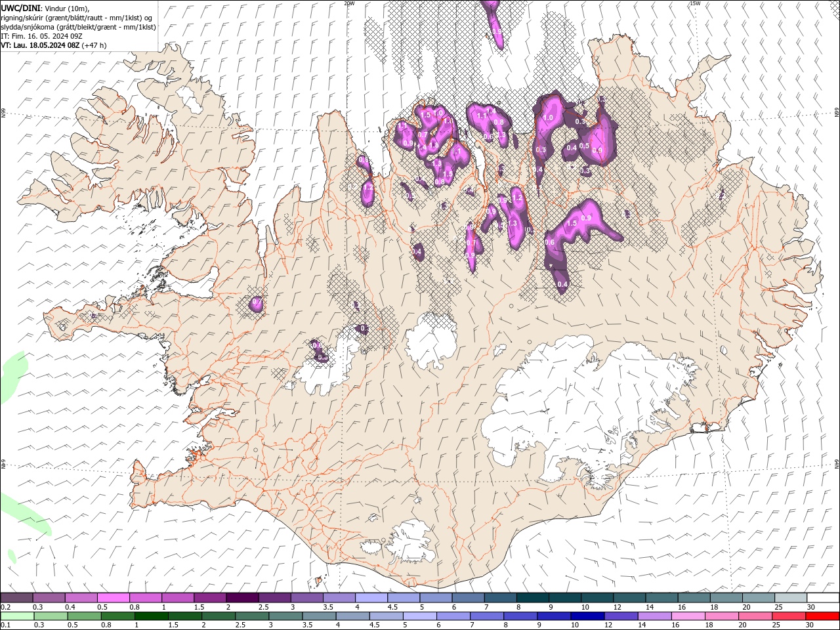Click the 'rigning/skúrir' legend description line
840x630 pixels.
tap(76, 17)
